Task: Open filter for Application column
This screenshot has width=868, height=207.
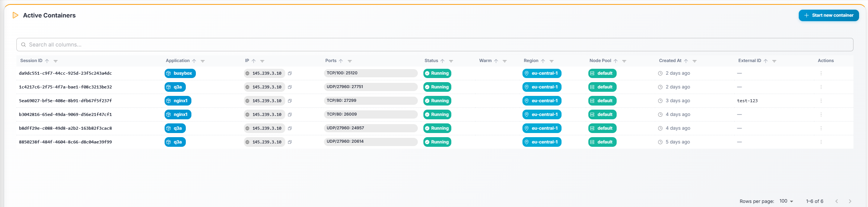Action: [x=203, y=61]
